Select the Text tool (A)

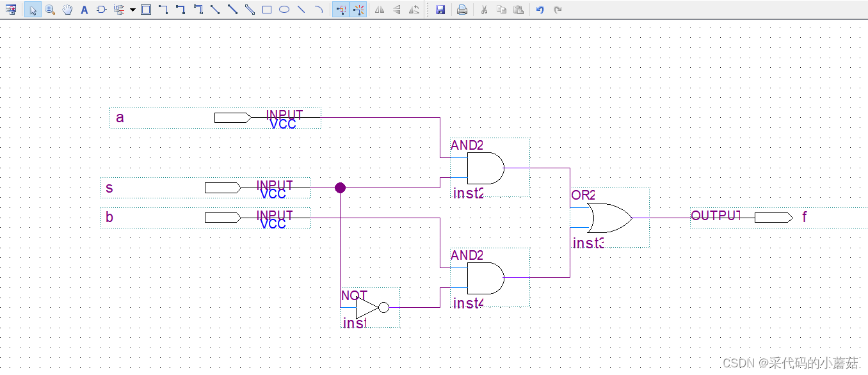pos(84,10)
